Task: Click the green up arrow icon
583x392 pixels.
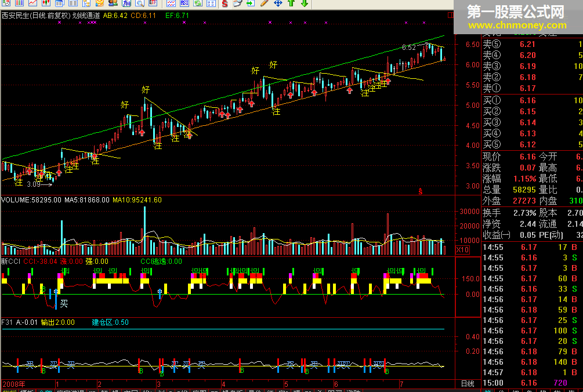Action: [291, 3]
